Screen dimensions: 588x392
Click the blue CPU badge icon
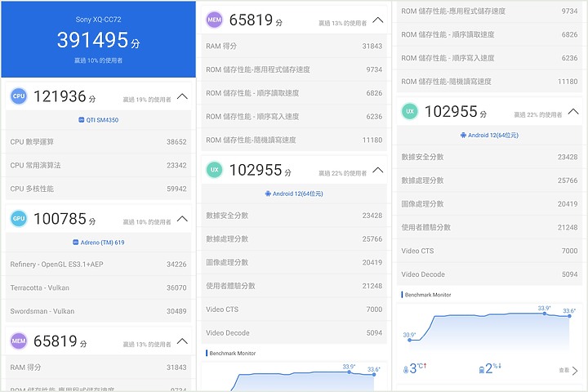pos(19,96)
